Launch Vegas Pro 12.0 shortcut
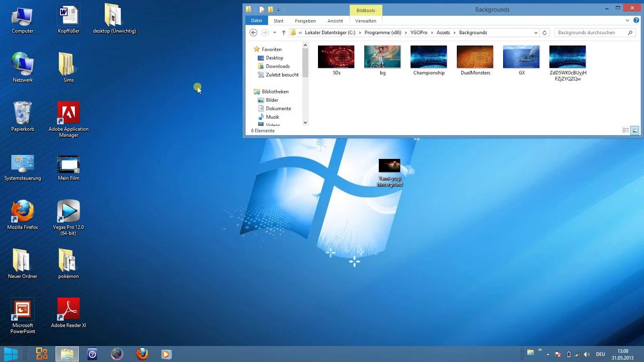Viewport: 644px width, 362px height. click(x=68, y=218)
